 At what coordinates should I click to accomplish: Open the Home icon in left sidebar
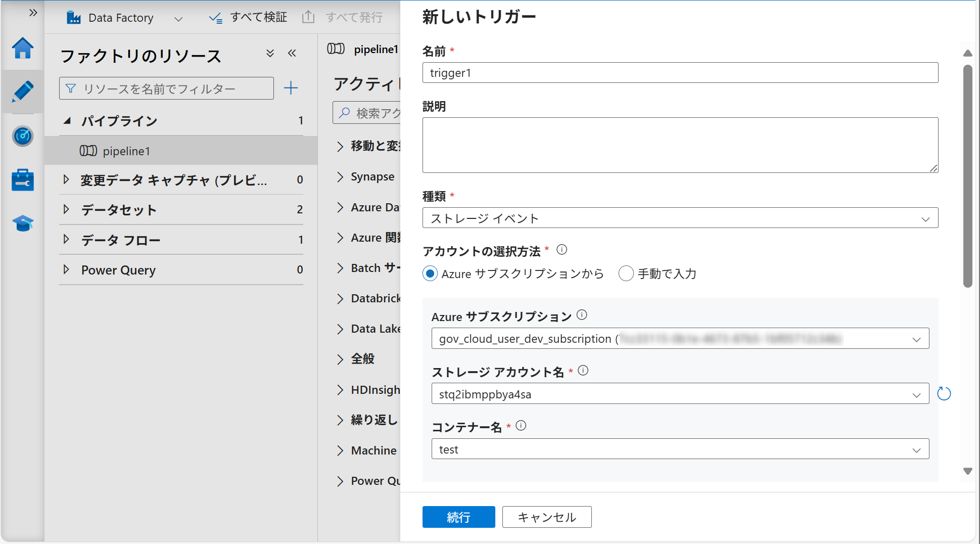click(x=23, y=49)
